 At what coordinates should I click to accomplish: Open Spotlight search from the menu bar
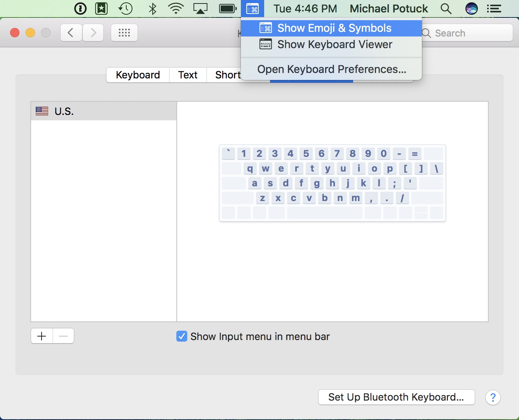446,8
